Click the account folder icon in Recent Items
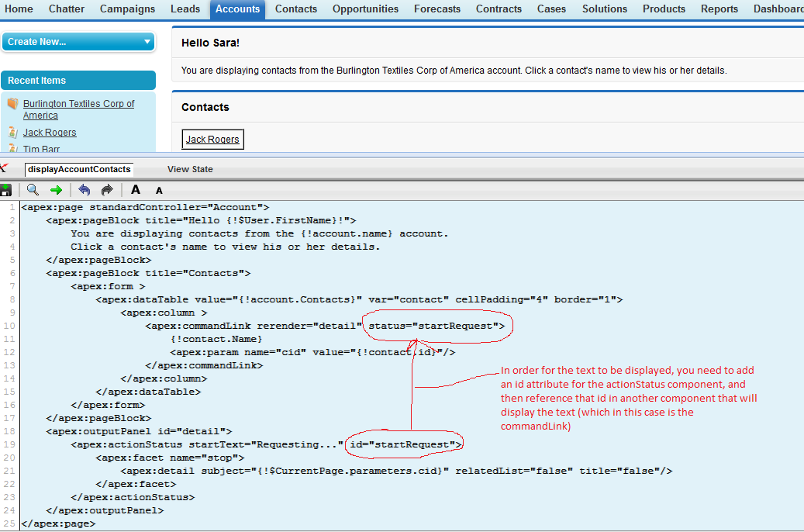The image size is (804, 532). [12, 104]
